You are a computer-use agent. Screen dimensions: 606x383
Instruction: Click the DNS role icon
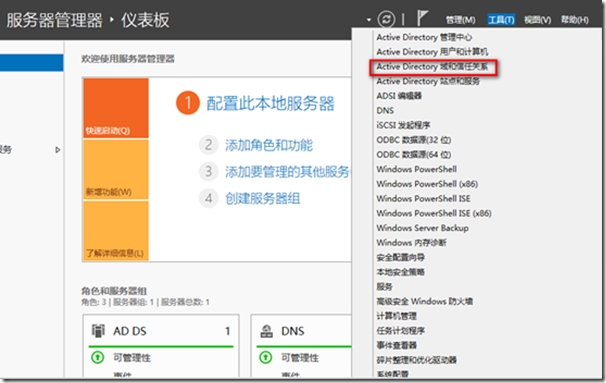(x=266, y=331)
